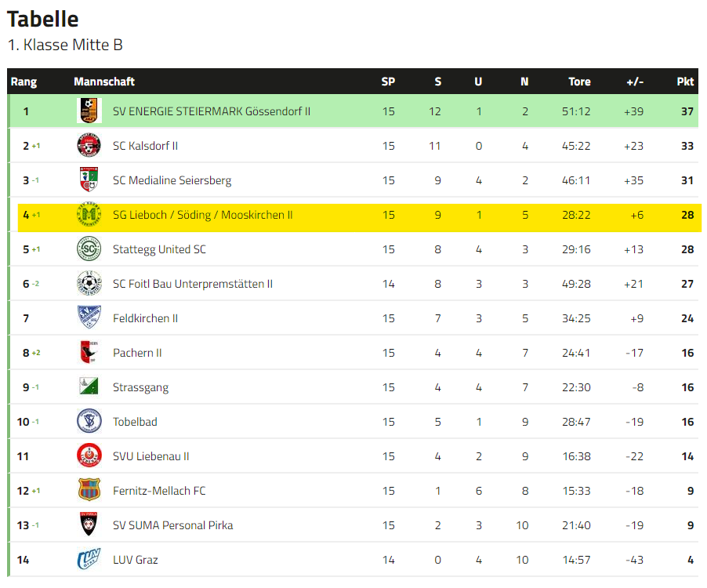The image size is (707, 588).
Task: Click the Strassgang green flag logo
Action: (x=89, y=387)
